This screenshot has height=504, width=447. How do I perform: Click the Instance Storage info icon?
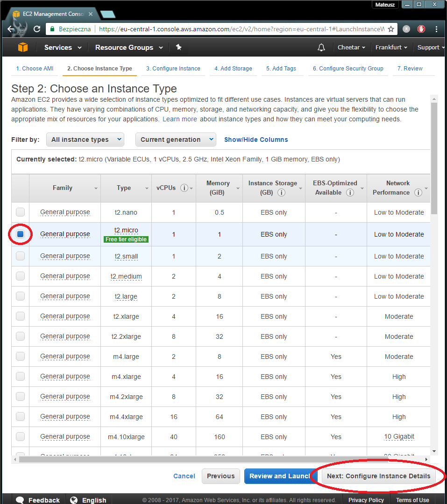(x=281, y=193)
